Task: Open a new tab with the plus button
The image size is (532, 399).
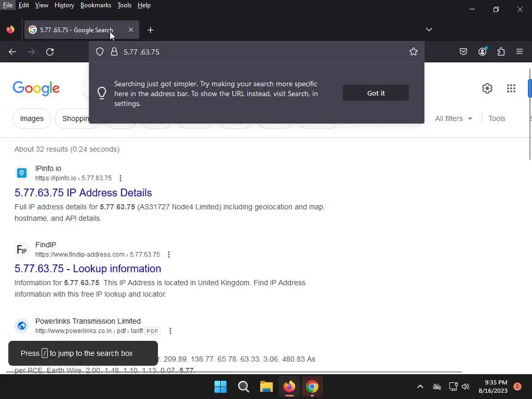Action: 150,30
